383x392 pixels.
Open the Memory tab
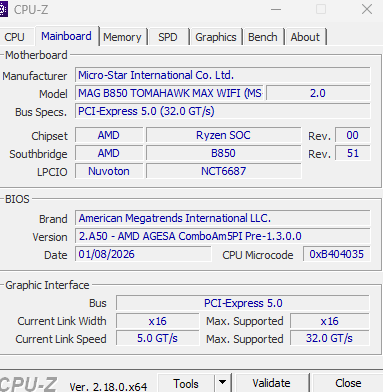point(122,37)
